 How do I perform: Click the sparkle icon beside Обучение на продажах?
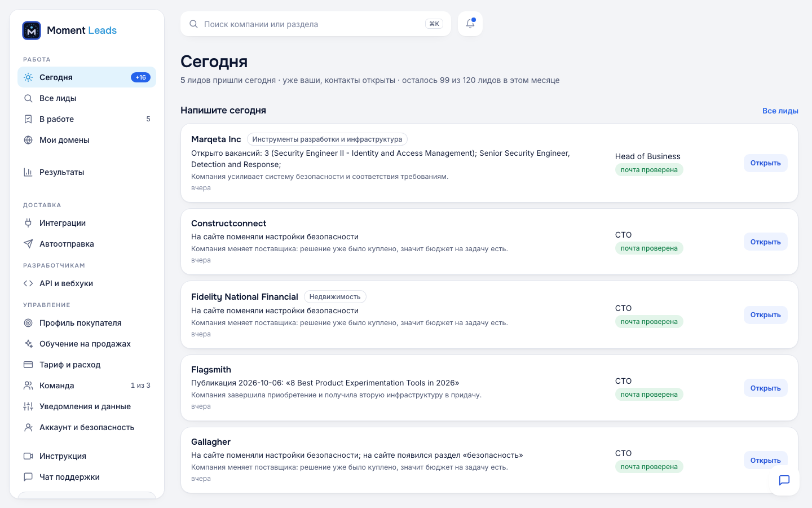coord(28,344)
